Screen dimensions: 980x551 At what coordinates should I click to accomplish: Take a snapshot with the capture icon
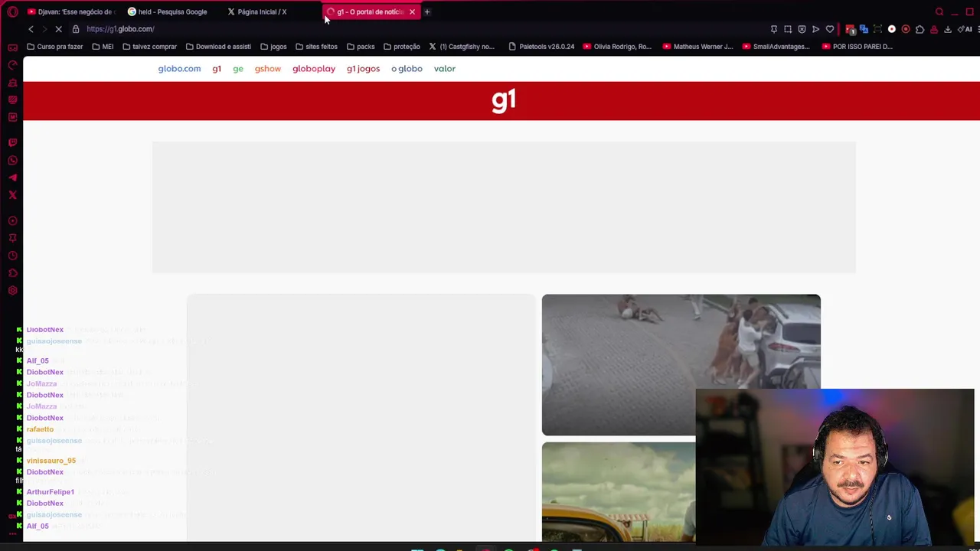click(x=788, y=29)
